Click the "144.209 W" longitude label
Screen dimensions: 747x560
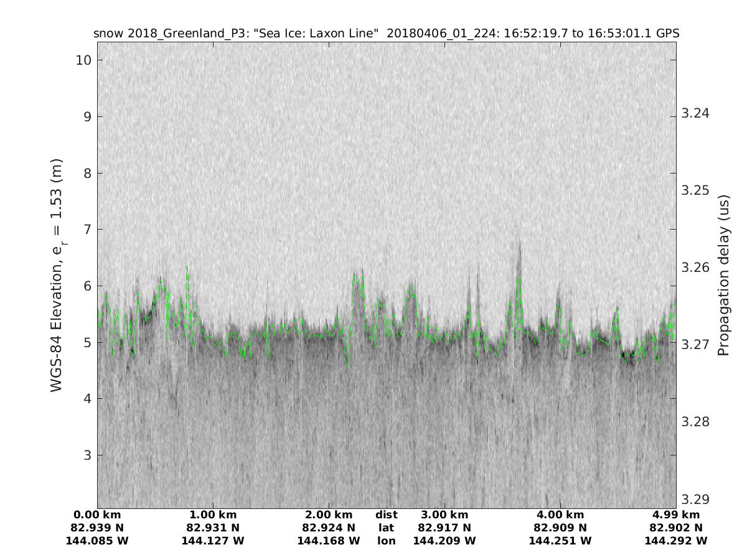point(444,541)
